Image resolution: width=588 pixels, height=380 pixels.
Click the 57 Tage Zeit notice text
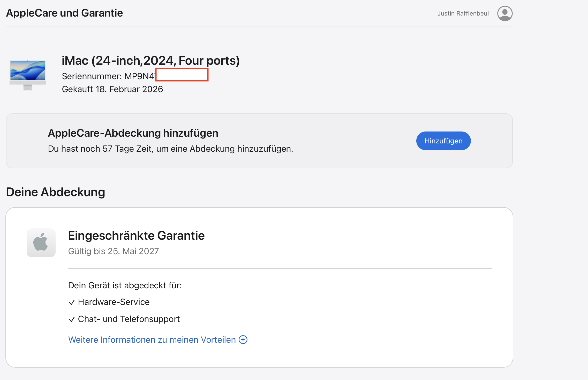click(171, 149)
